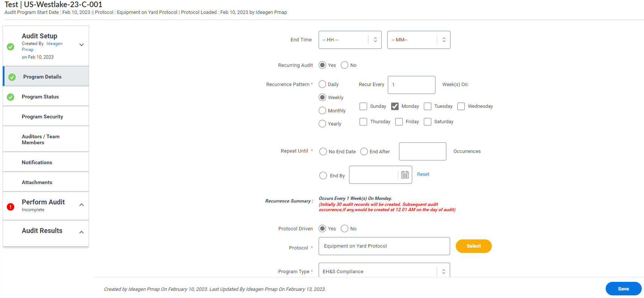Click green checkmark icon beside Audit Setup

coord(11,47)
